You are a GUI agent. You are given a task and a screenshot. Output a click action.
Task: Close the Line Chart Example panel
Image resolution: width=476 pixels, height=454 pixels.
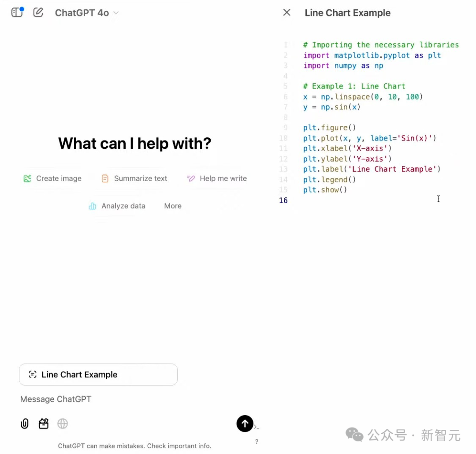coord(286,13)
